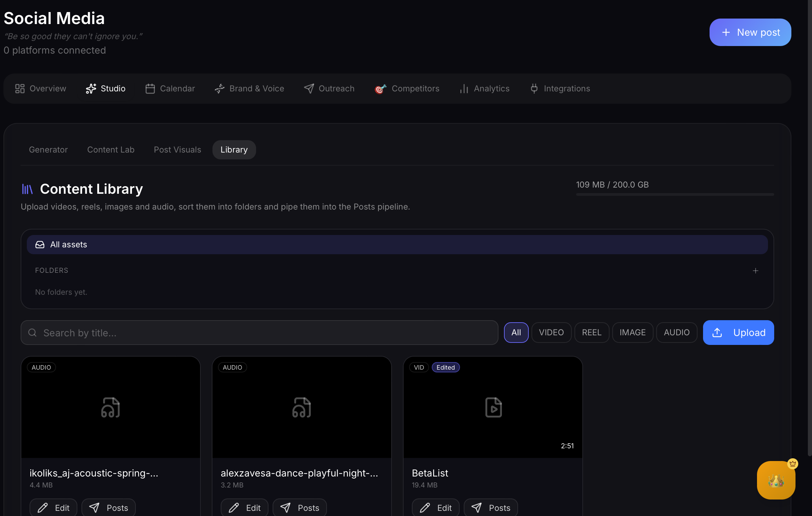812x516 pixels.
Task: Click the 4.4 MB file size
Action: pos(41,485)
